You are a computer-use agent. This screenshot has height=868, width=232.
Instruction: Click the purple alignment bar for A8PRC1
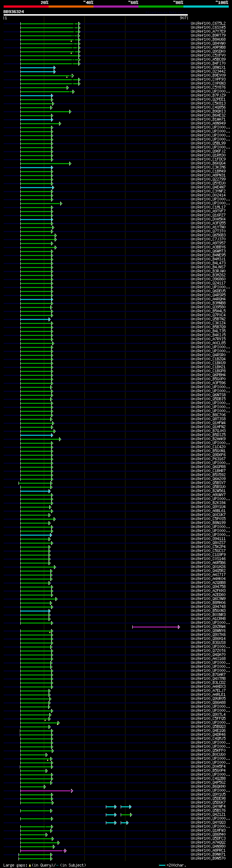[43, 851]
